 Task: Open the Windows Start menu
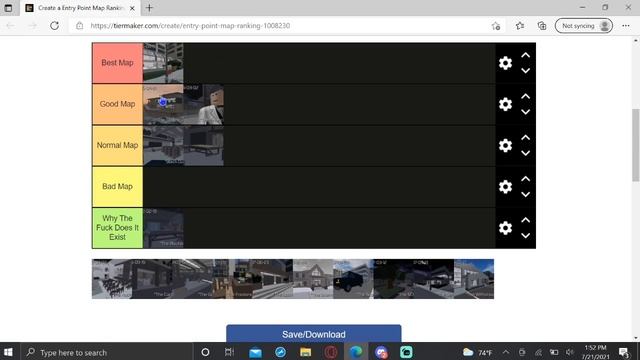(x=8, y=352)
